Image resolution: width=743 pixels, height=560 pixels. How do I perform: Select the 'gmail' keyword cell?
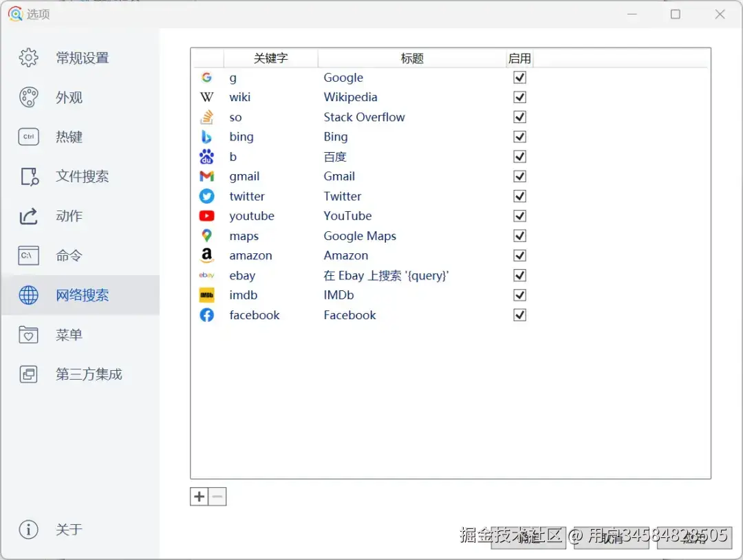[244, 177]
